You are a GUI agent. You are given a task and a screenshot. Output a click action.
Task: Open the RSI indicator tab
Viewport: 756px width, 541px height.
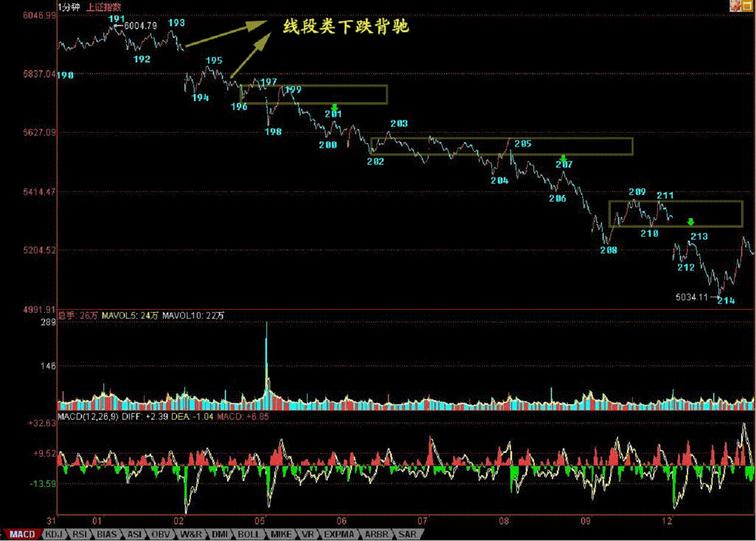coord(80,534)
